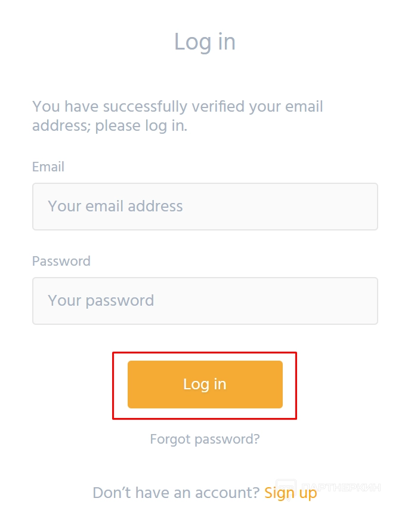Recover account via Forgot password?

click(205, 439)
